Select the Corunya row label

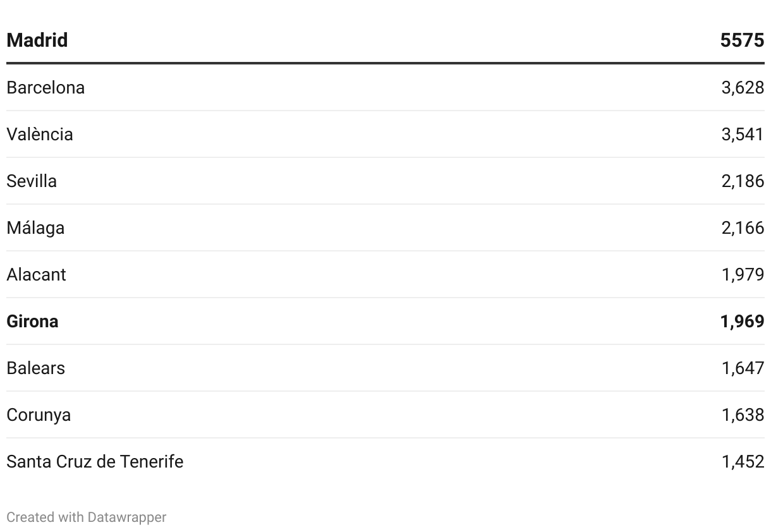[39, 414]
